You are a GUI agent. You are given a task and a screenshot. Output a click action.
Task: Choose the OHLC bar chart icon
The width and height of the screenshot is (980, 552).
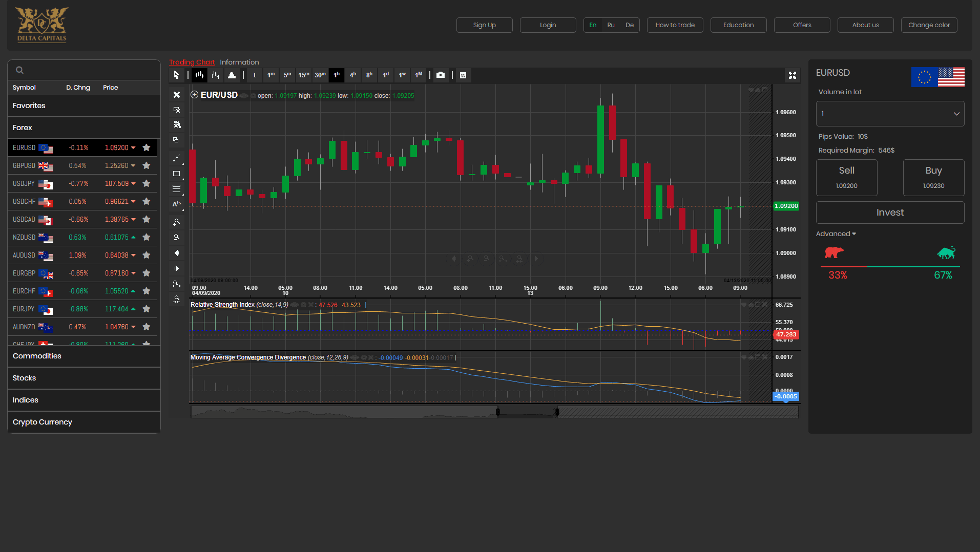[216, 75]
